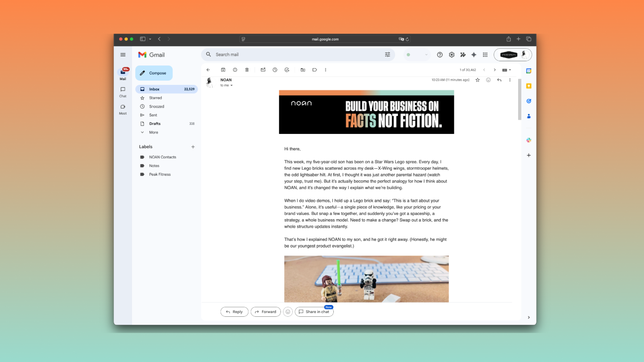Go to the previous email
This screenshot has height=362, width=644.
(484, 70)
